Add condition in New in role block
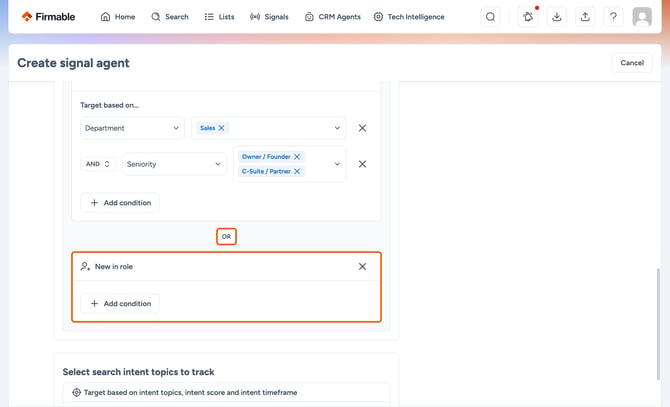Viewport: 670px width, 407px height. [x=120, y=304]
